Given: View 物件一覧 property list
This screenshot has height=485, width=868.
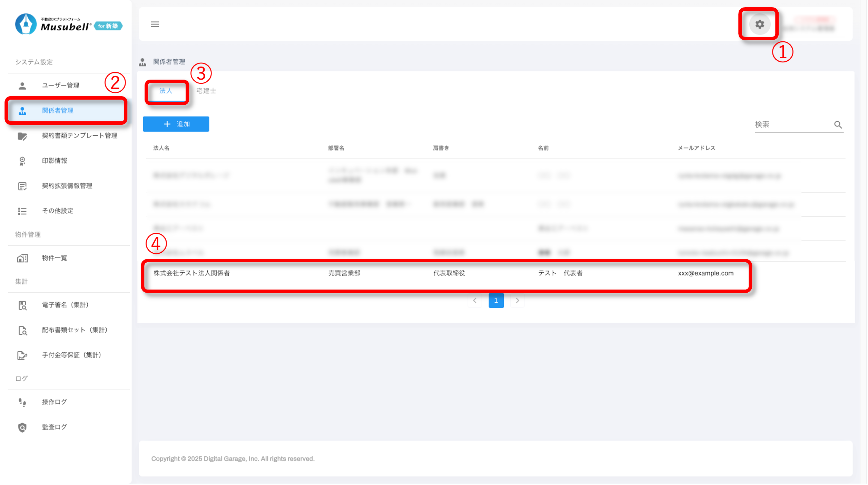Looking at the screenshot, I should 55,258.
